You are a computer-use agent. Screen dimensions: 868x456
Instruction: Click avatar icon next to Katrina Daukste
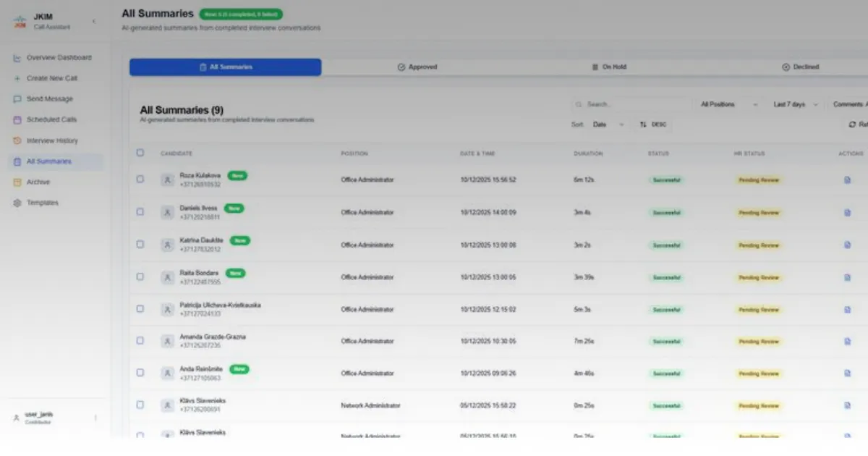click(167, 245)
